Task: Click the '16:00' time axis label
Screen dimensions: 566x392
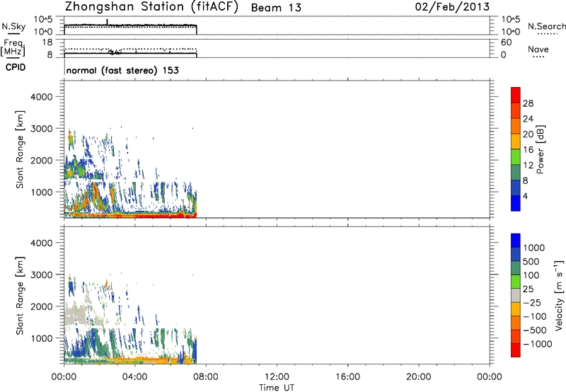Action: (x=347, y=377)
